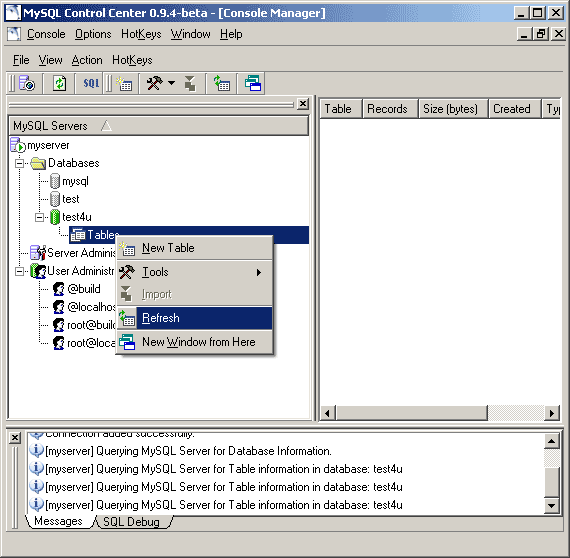This screenshot has width=570, height=558.
Task: Click New Window from Here toolbar icon
Action: point(253,83)
